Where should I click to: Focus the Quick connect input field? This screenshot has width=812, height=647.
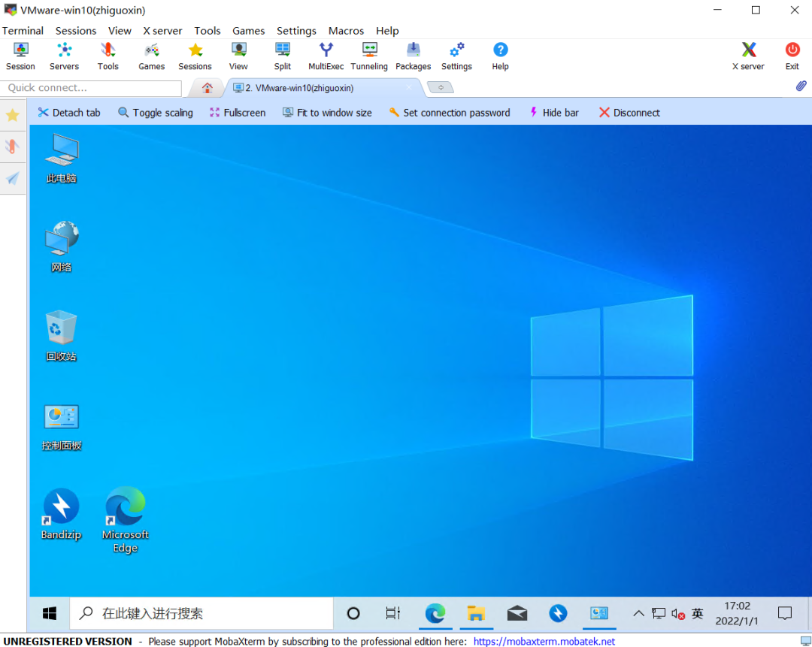(x=91, y=88)
